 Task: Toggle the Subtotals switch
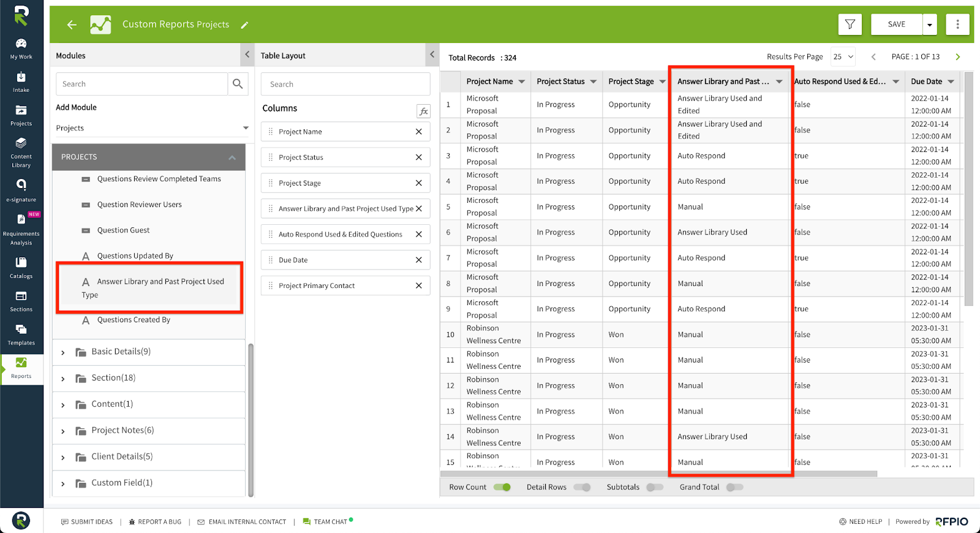tap(655, 487)
